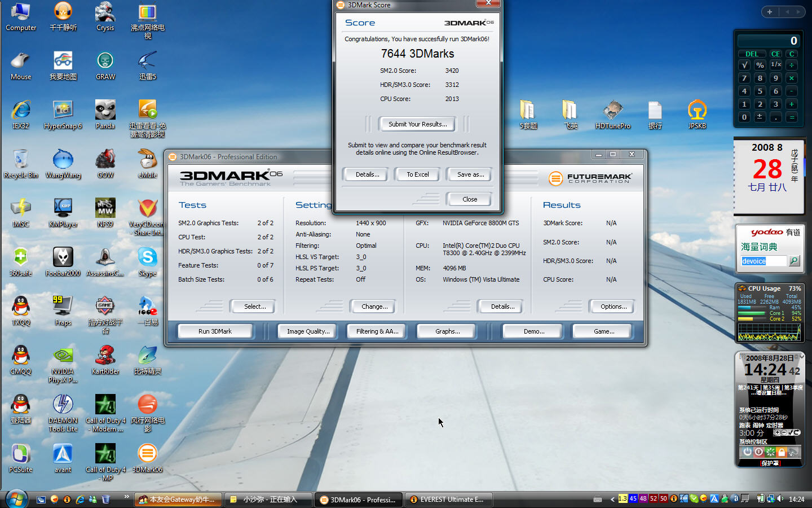This screenshot has height=508, width=812.
Task: Click the Graphs button
Action: click(447, 331)
